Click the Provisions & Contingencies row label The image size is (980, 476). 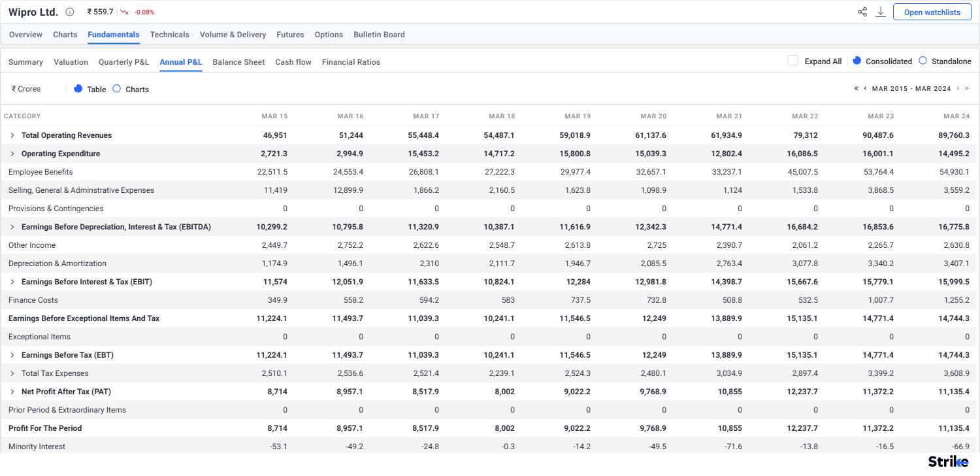coord(56,209)
